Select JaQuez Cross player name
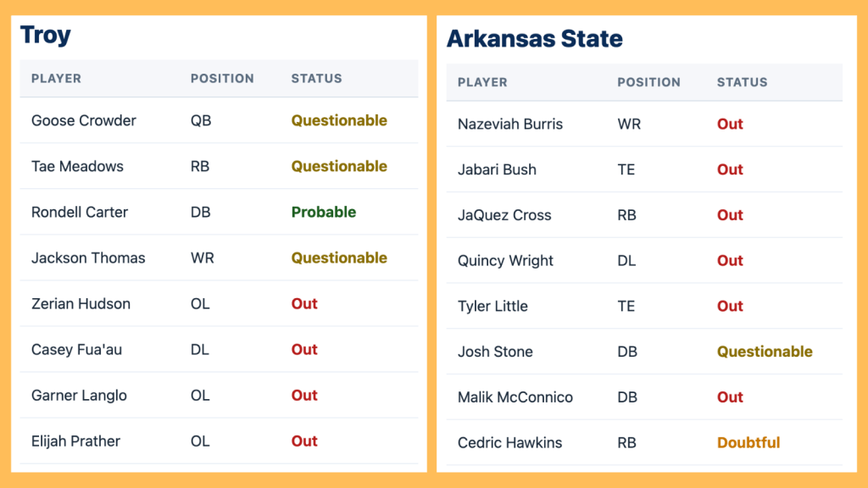 pos(504,215)
